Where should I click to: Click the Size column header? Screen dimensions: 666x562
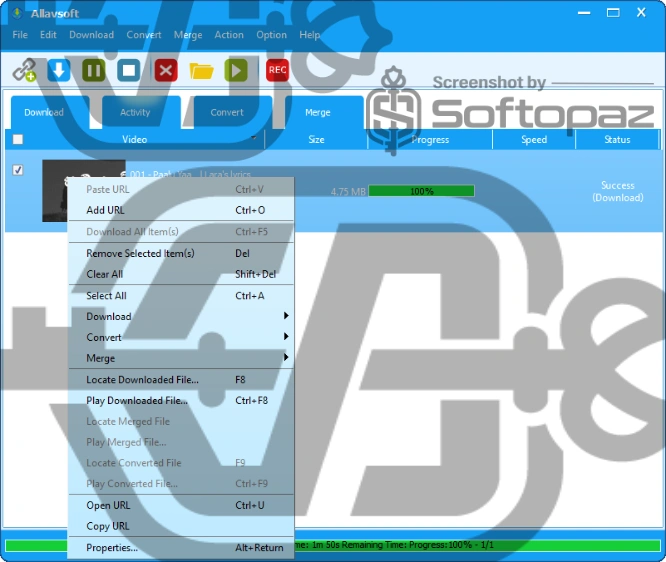(316, 139)
